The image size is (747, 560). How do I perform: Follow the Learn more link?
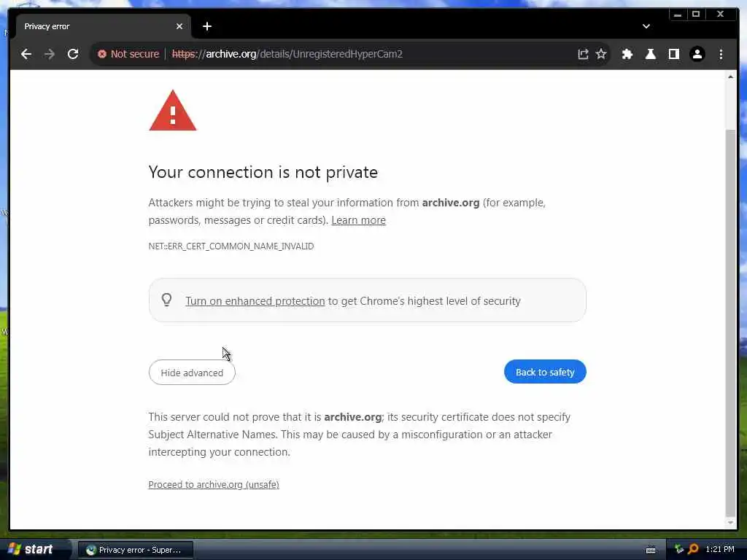pos(358,220)
